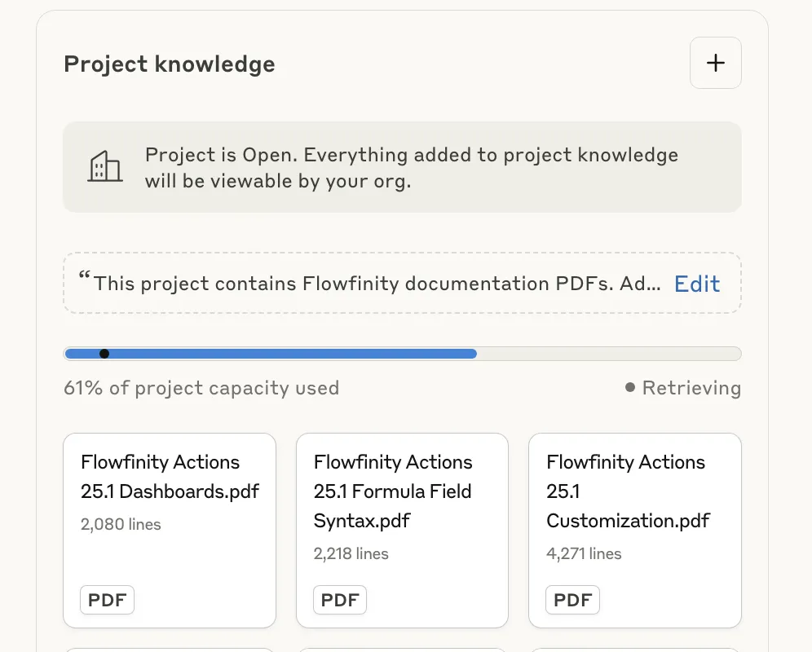Open the Edit link for project instructions
Viewport: 812px width, 652px height.
(x=696, y=284)
